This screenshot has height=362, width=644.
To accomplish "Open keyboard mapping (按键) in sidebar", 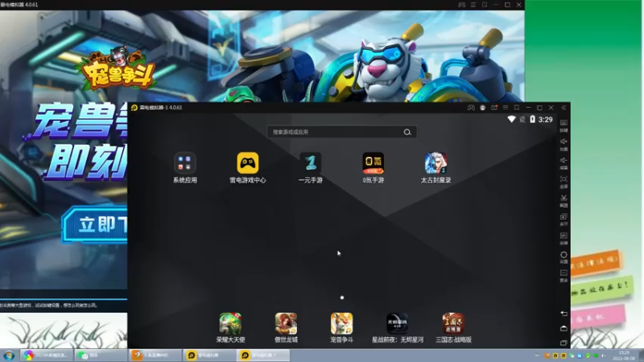I will [563, 125].
